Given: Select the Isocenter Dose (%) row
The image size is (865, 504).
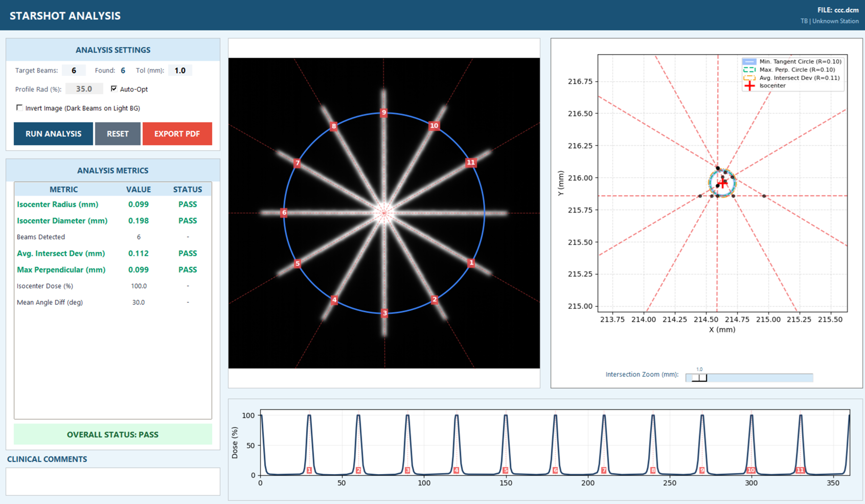Looking at the screenshot, I should tap(113, 286).
